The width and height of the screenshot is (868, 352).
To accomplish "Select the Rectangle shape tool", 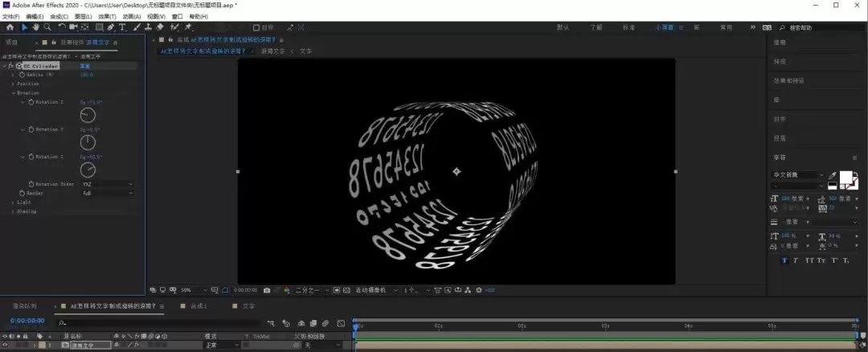I will pos(99,27).
